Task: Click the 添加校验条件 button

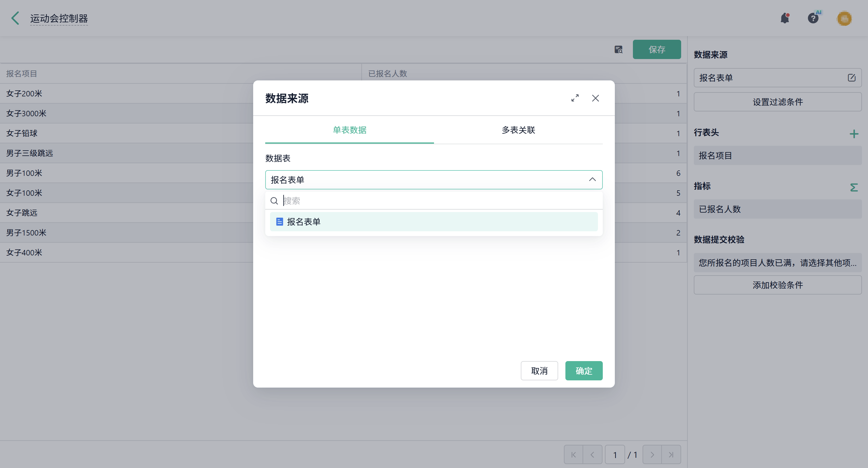Action: (777, 285)
